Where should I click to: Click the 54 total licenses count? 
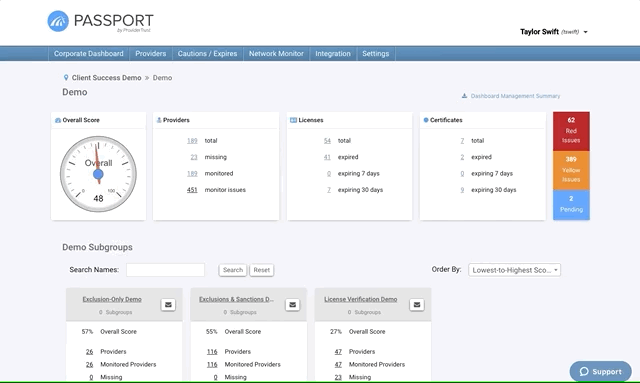click(x=327, y=141)
